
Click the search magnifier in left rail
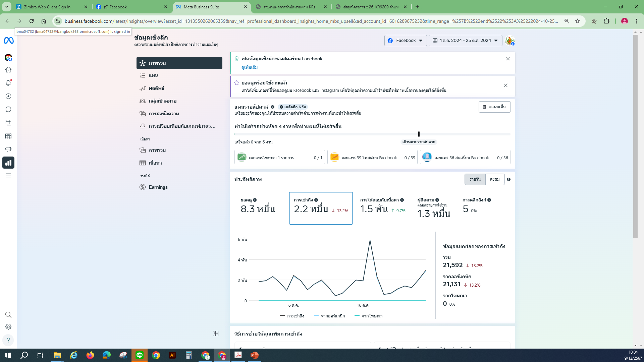(8, 315)
